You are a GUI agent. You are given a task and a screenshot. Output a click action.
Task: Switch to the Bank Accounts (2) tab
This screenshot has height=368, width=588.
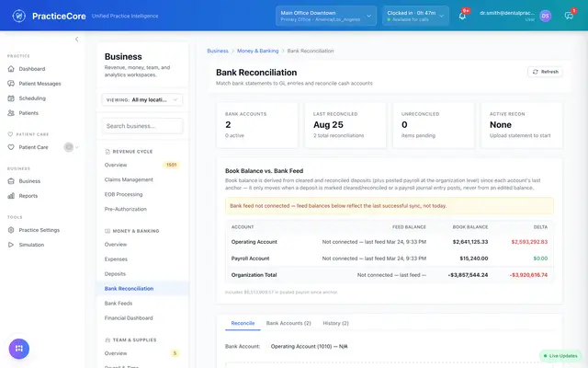click(x=288, y=323)
